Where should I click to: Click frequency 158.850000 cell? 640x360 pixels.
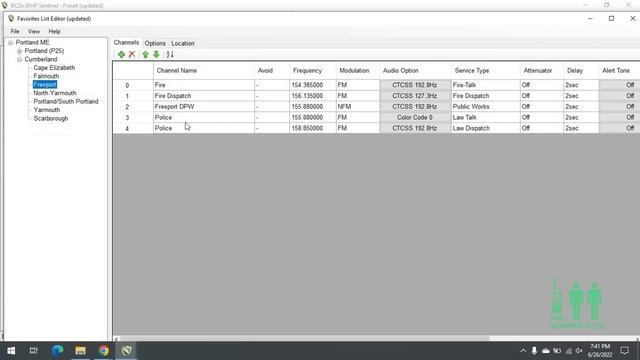pyautogui.click(x=313, y=128)
